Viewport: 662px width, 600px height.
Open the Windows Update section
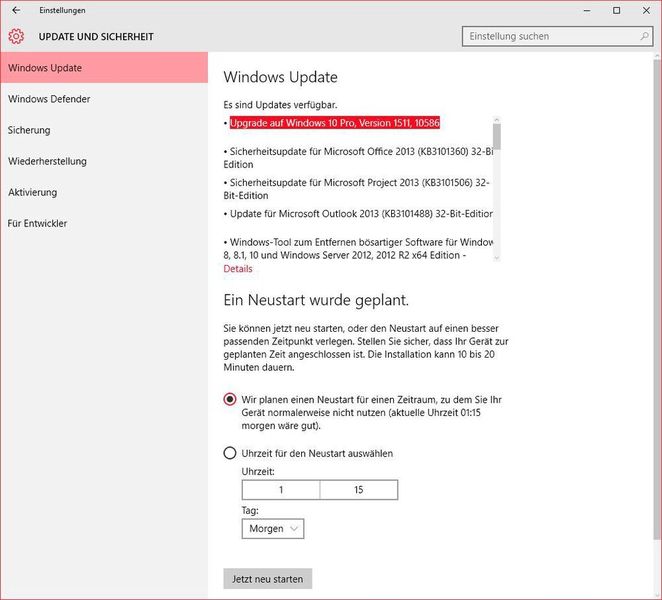pyautogui.click(x=104, y=68)
